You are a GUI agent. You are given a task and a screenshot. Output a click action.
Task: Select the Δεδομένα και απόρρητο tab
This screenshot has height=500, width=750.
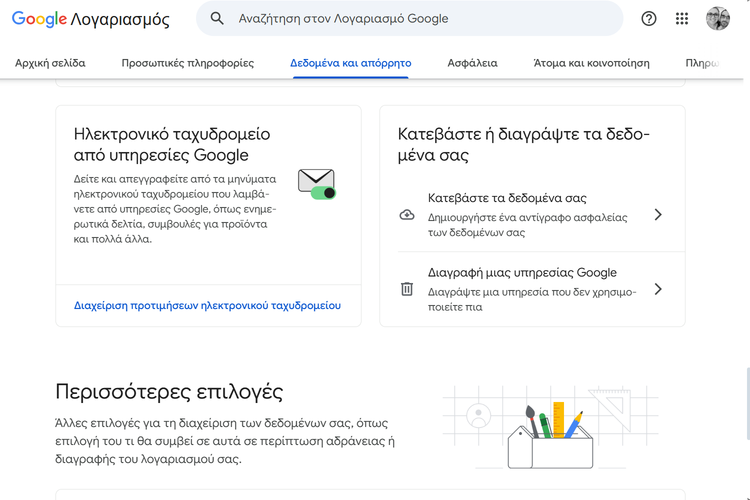tap(351, 63)
